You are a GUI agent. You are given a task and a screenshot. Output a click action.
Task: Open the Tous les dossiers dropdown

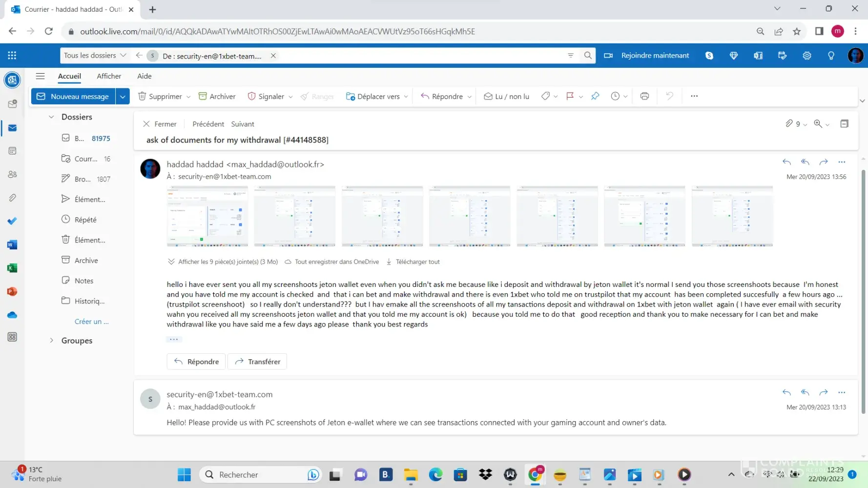click(95, 56)
